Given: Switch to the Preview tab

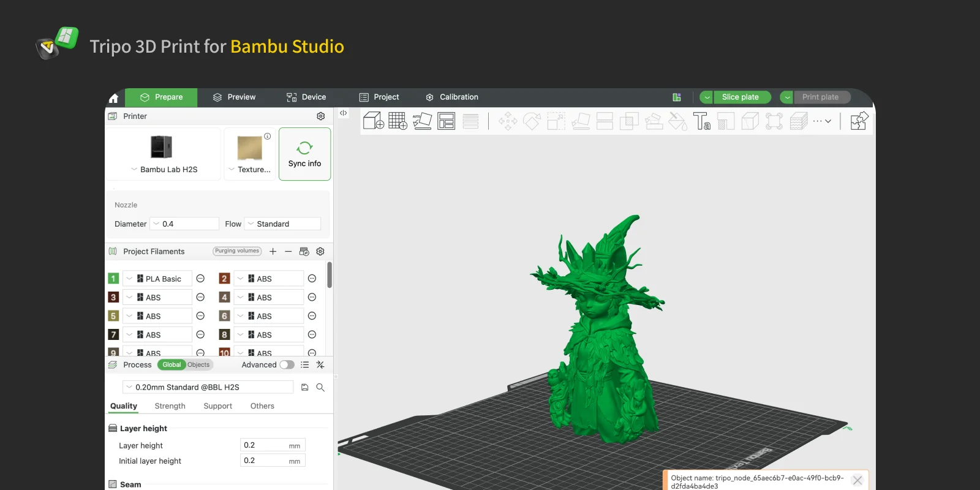Looking at the screenshot, I should coord(234,97).
